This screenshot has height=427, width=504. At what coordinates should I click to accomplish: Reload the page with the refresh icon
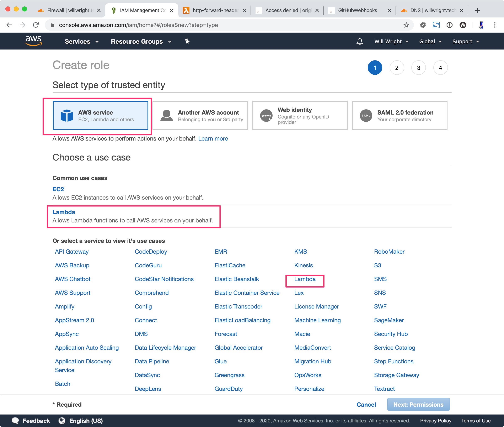click(x=36, y=25)
